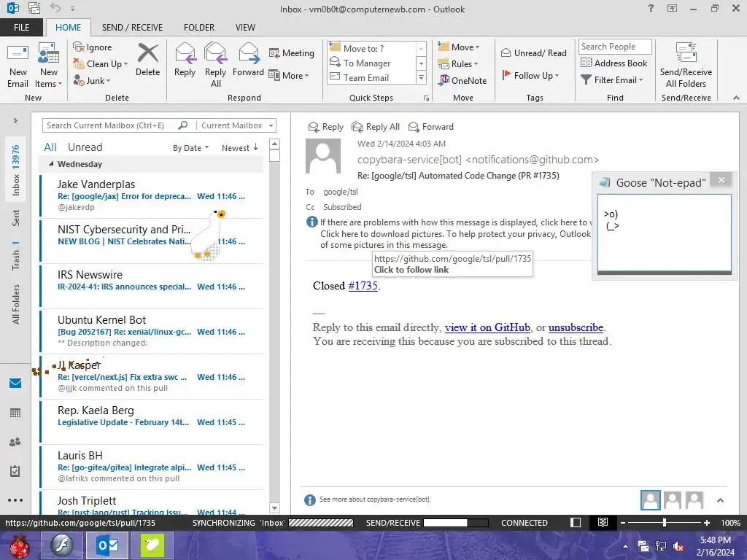Follow the view it on GitHub link
Image resolution: width=747 pixels, height=560 pixels.
[x=487, y=327]
